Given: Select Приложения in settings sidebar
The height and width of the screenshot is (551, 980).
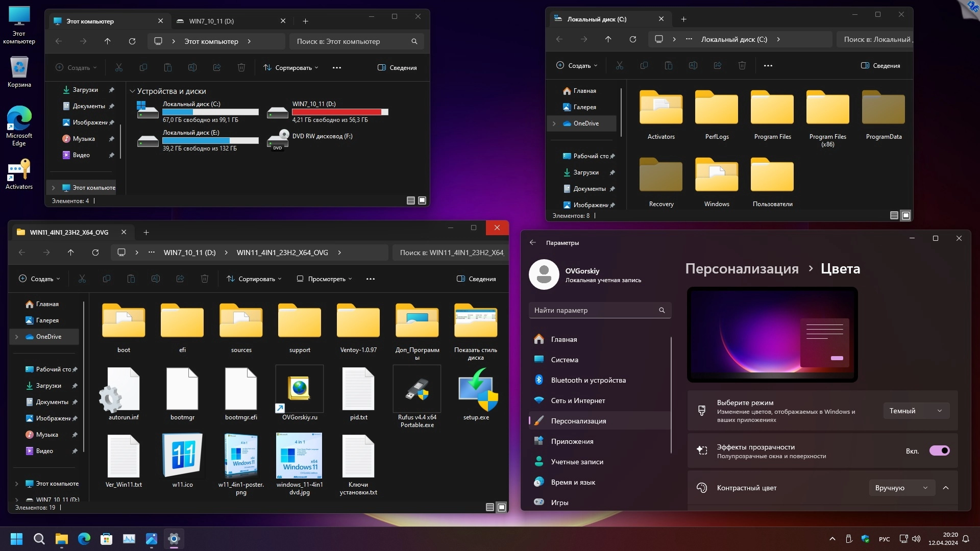Looking at the screenshot, I should coord(572,441).
